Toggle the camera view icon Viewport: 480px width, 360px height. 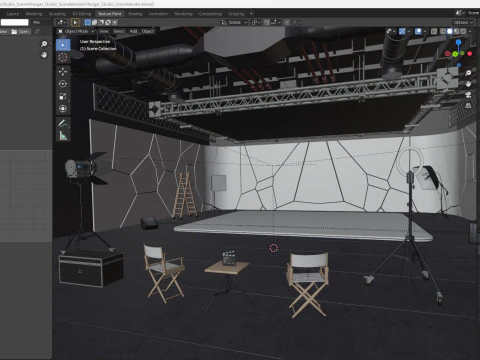point(468,95)
